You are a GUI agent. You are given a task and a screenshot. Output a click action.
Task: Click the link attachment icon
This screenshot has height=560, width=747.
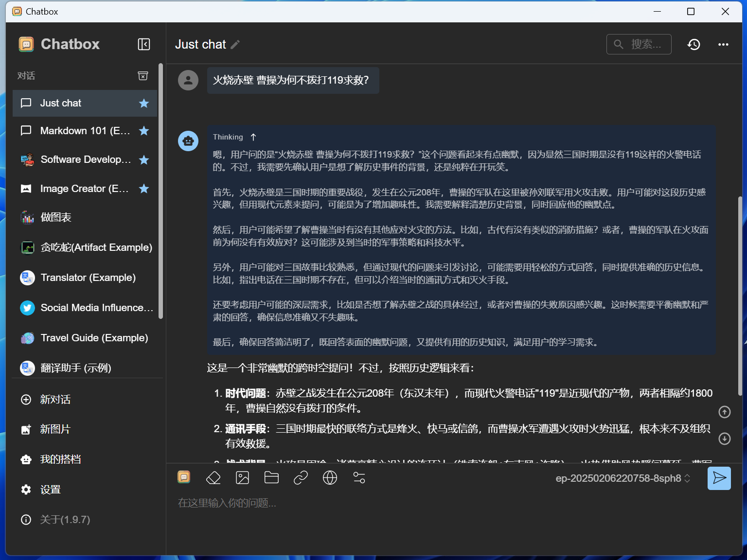tap(301, 478)
